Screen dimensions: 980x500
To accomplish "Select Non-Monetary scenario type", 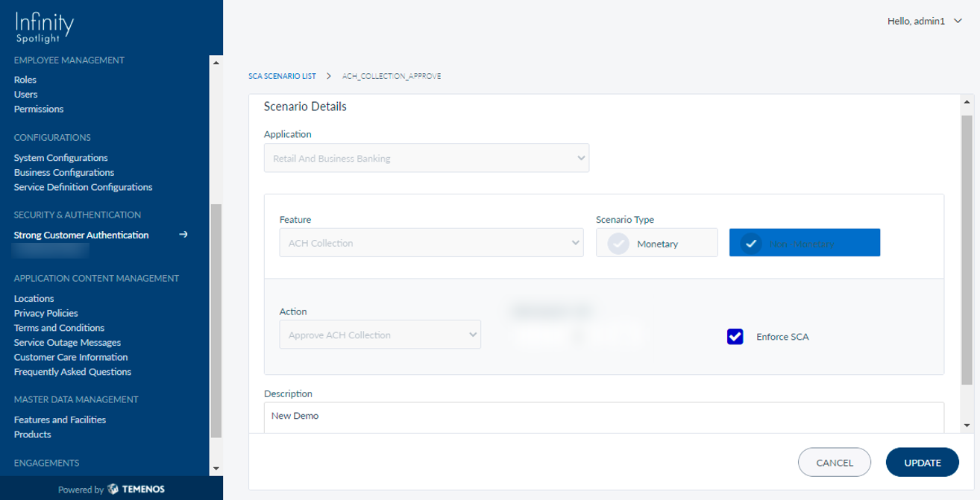I will pyautogui.click(x=804, y=243).
